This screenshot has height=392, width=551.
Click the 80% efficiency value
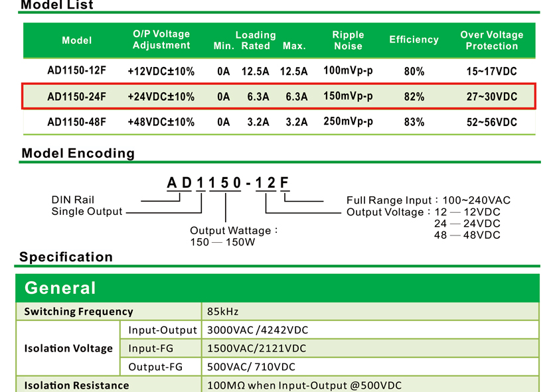(x=414, y=72)
